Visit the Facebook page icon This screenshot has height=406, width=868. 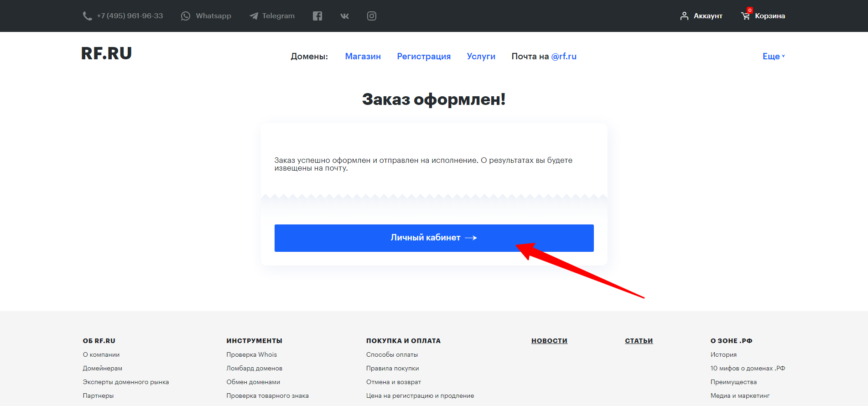[317, 16]
